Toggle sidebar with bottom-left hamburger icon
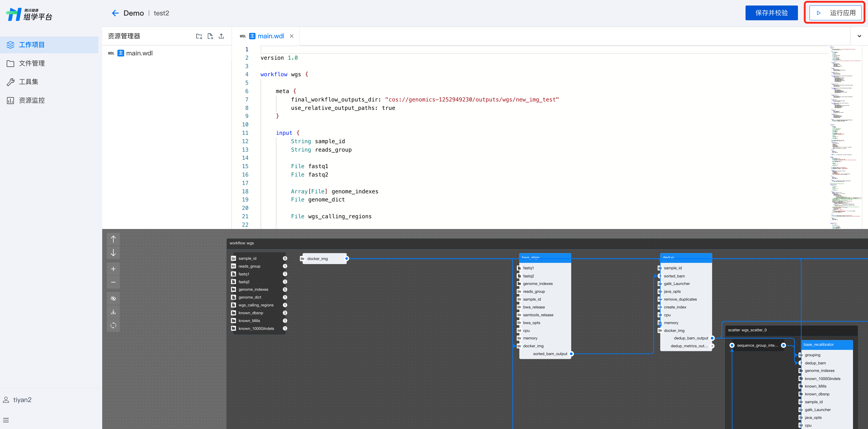Image resolution: width=868 pixels, height=429 pixels. (6, 420)
